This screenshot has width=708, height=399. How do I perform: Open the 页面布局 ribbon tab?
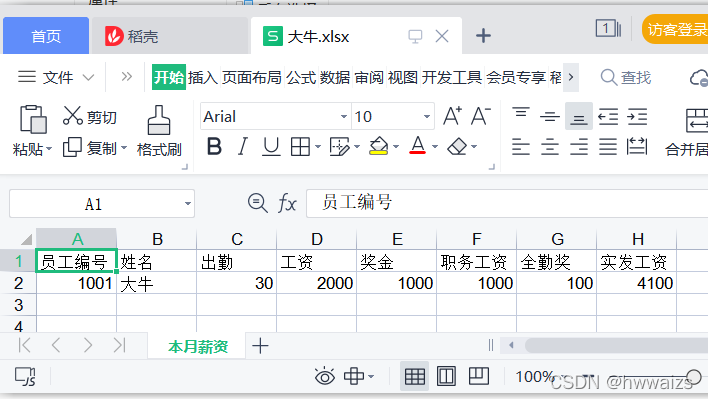click(252, 77)
